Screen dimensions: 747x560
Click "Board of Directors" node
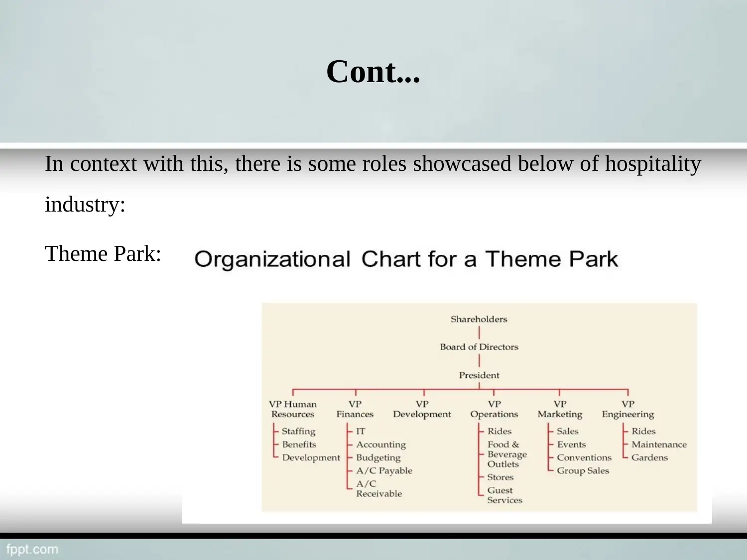coord(479,347)
